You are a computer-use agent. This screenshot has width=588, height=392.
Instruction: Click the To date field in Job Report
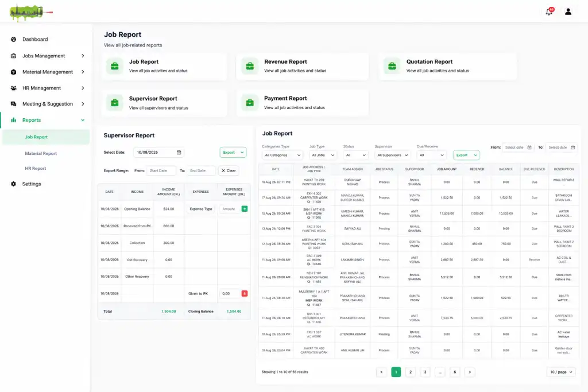click(562, 148)
